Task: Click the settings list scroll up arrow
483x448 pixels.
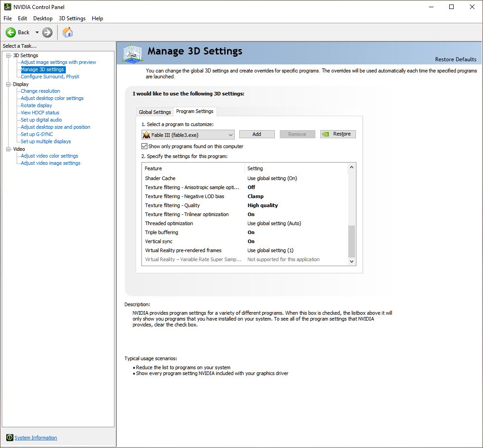Action: click(x=351, y=167)
